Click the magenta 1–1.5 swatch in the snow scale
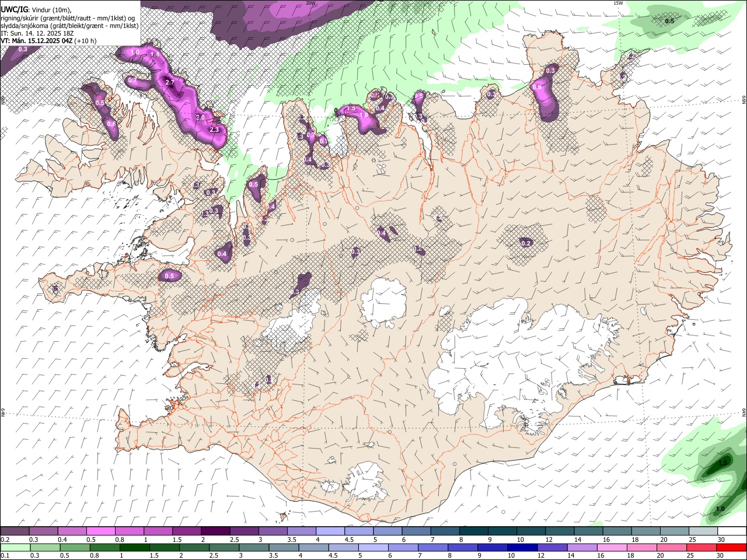The height and width of the screenshot is (560, 747). pos(158,531)
